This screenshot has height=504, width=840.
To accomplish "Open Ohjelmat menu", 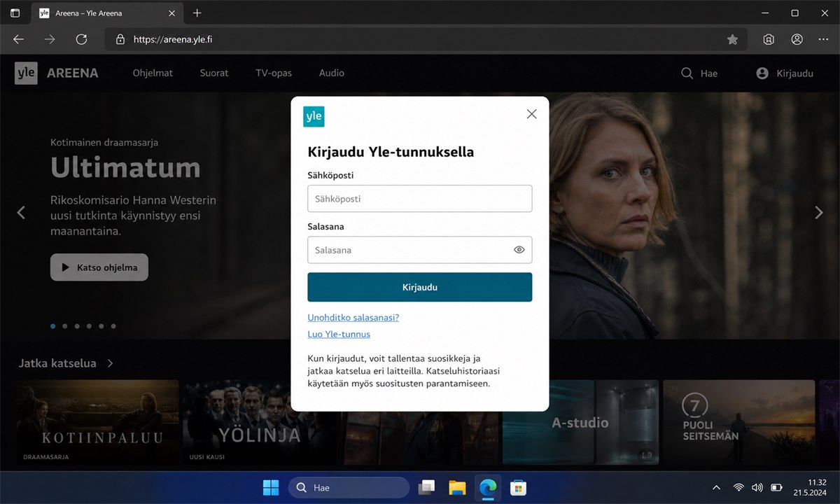I will click(153, 73).
